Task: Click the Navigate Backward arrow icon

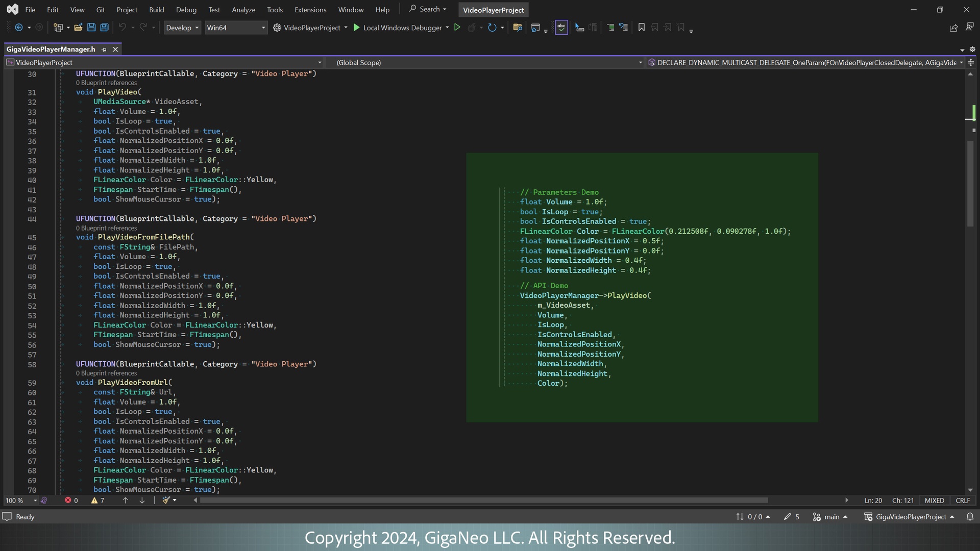Action: click(x=19, y=28)
